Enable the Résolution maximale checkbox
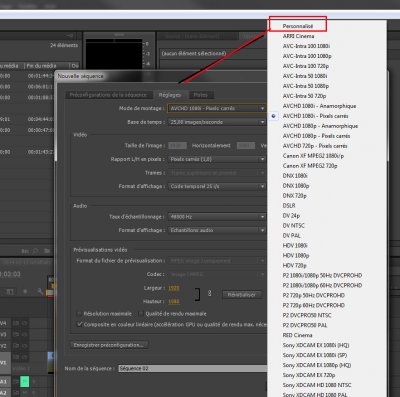This screenshot has width=400, height=397. [79, 314]
